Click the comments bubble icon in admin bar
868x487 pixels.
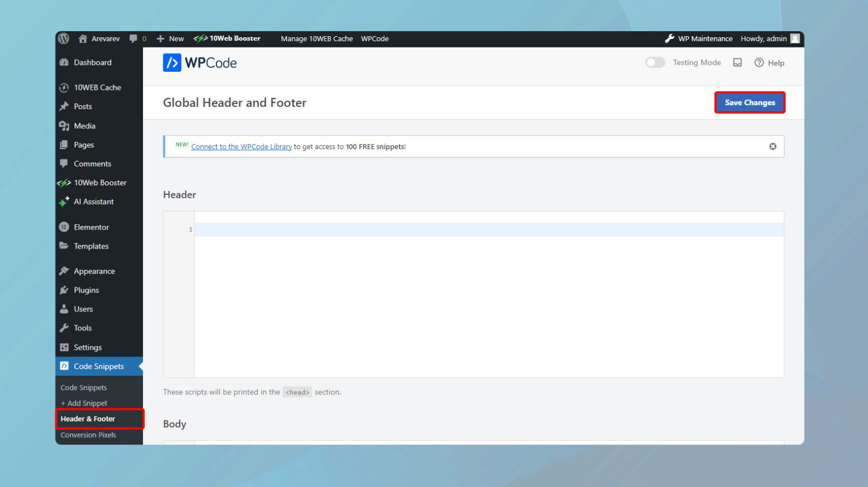click(x=133, y=38)
